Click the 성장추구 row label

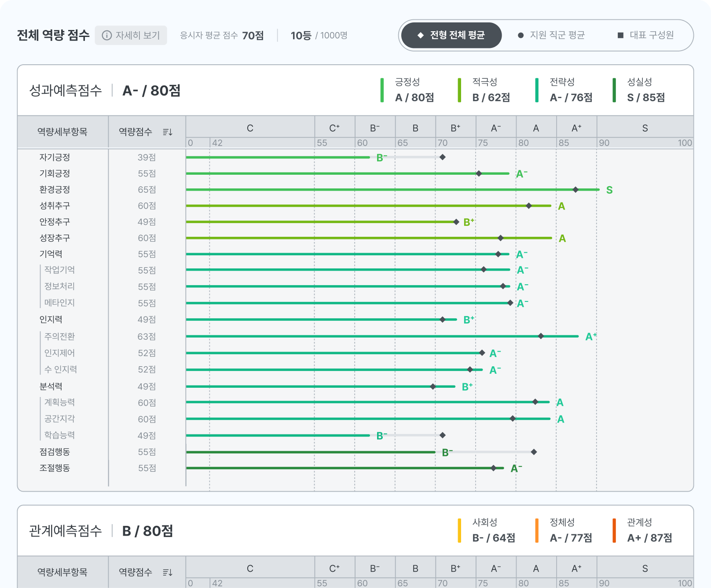click(x=55, y=238)
